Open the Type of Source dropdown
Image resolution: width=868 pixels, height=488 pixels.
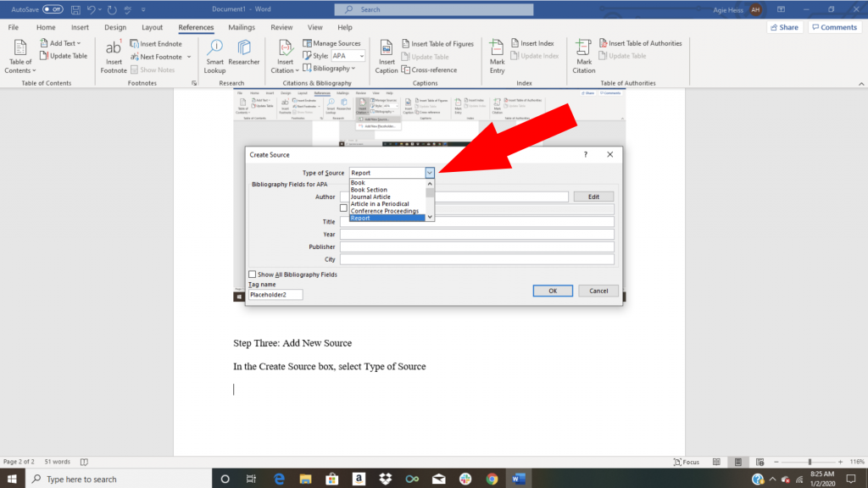click(429, 173)
